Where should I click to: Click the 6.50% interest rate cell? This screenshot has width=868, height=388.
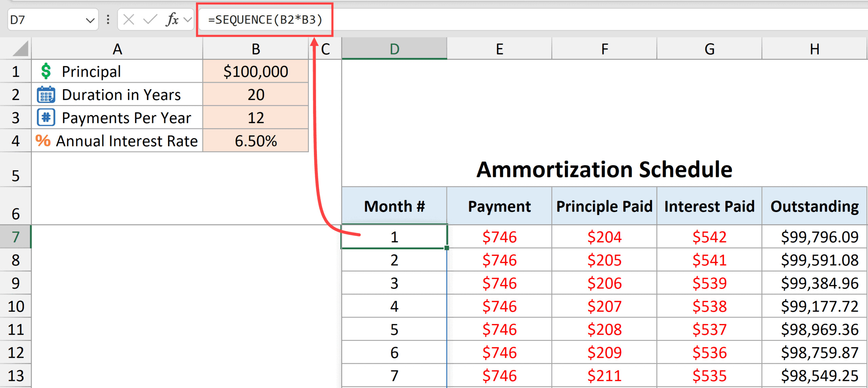click(x=256, y=141)
